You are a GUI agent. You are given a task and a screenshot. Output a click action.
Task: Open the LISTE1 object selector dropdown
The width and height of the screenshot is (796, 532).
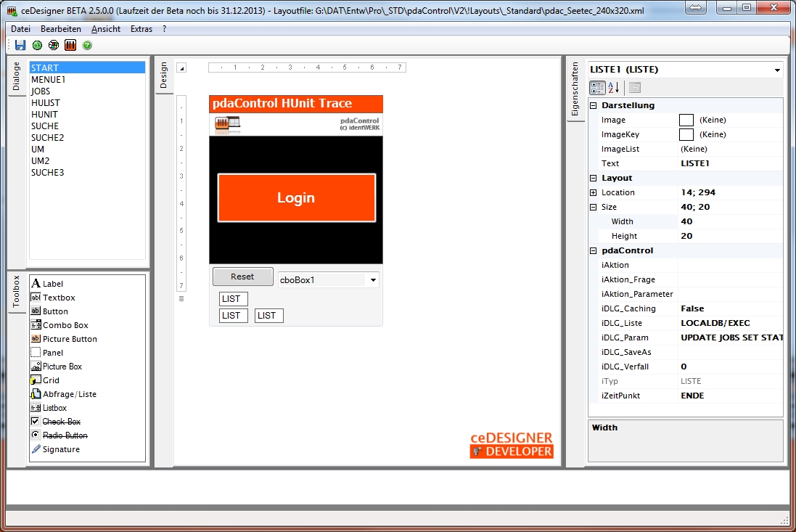(x=777, y=70)
